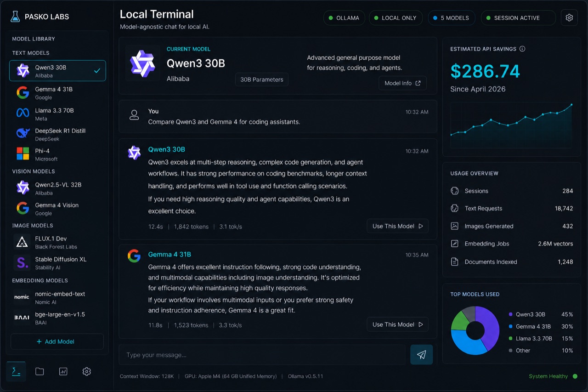588x392 pixels.
Task: Click the green Llama 3.3 70B legend dot
Action: coord(511,339)
